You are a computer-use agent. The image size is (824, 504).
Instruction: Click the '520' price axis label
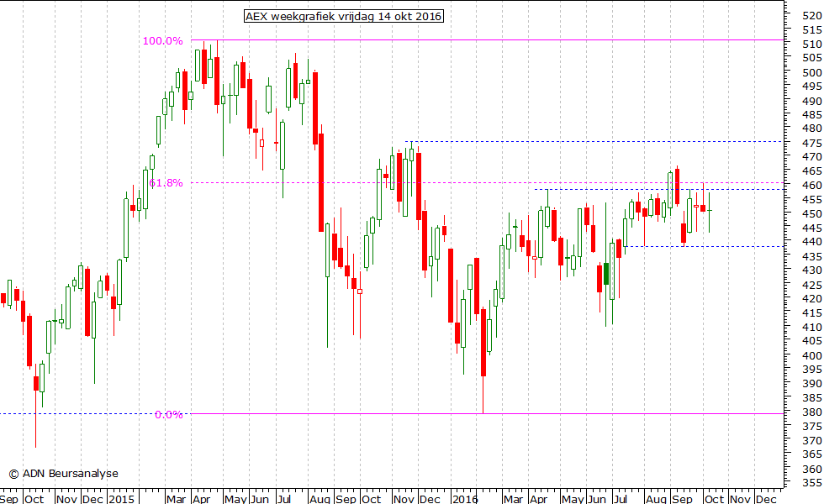(812, 16)
